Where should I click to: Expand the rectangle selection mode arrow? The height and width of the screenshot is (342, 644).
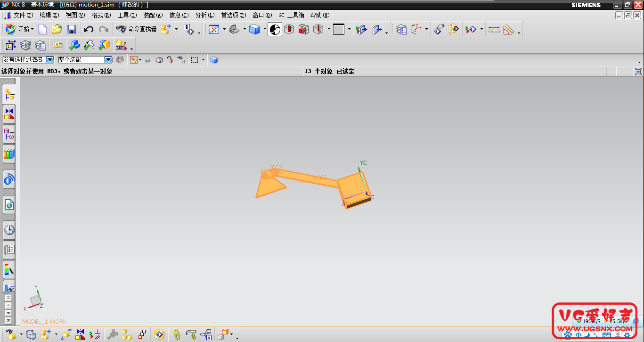(203, 60)
